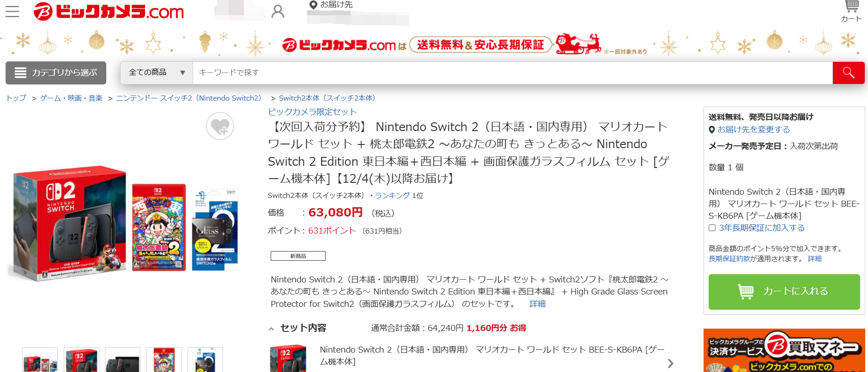Click the BicCamera.com logo
This screenshot has width=868, height=372.
click(x=109, y=12)
